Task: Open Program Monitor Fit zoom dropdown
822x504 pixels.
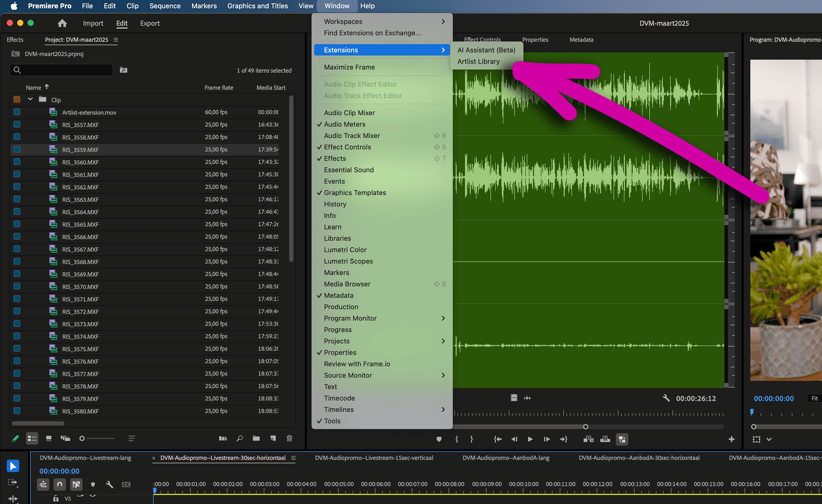Action: (814, 398)
